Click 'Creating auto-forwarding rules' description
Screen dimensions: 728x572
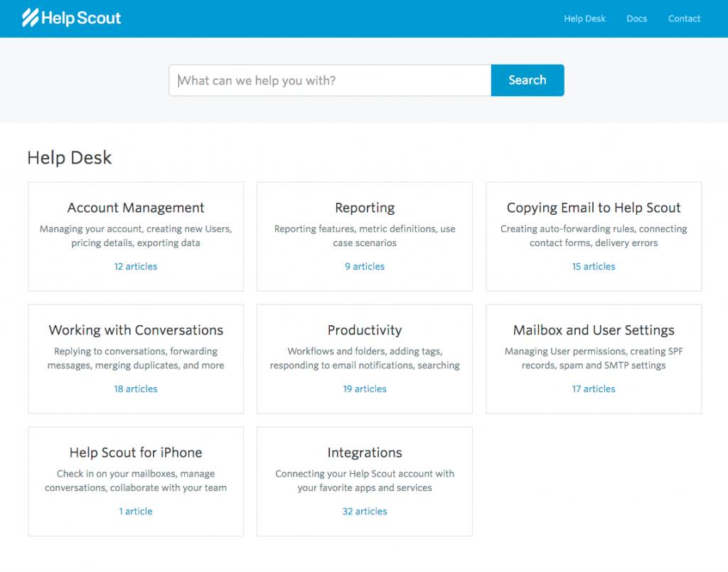point(594,235)
